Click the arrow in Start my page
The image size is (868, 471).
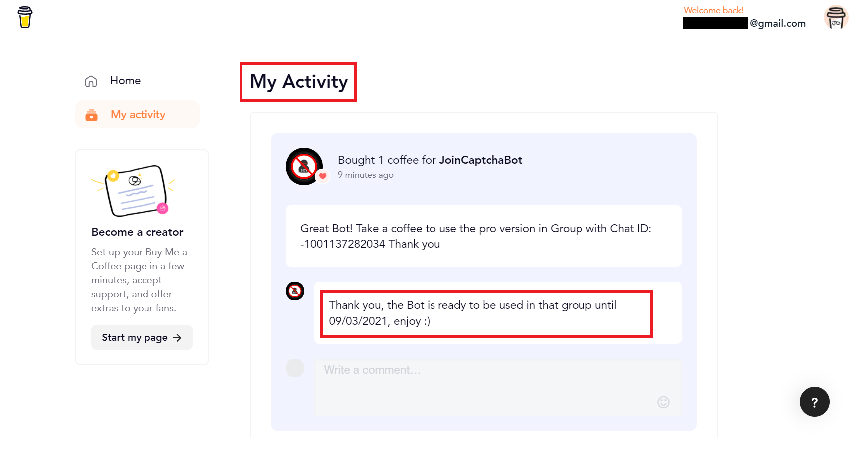[178, 338]
